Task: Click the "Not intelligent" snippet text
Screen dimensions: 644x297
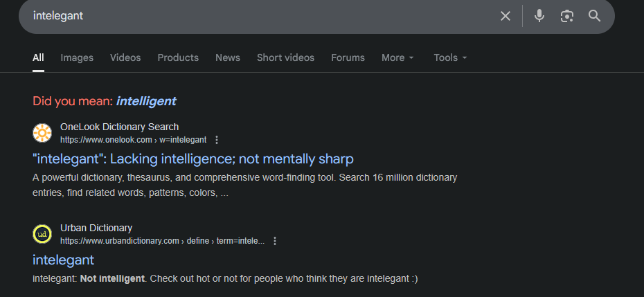Action: tap(112, 279)
